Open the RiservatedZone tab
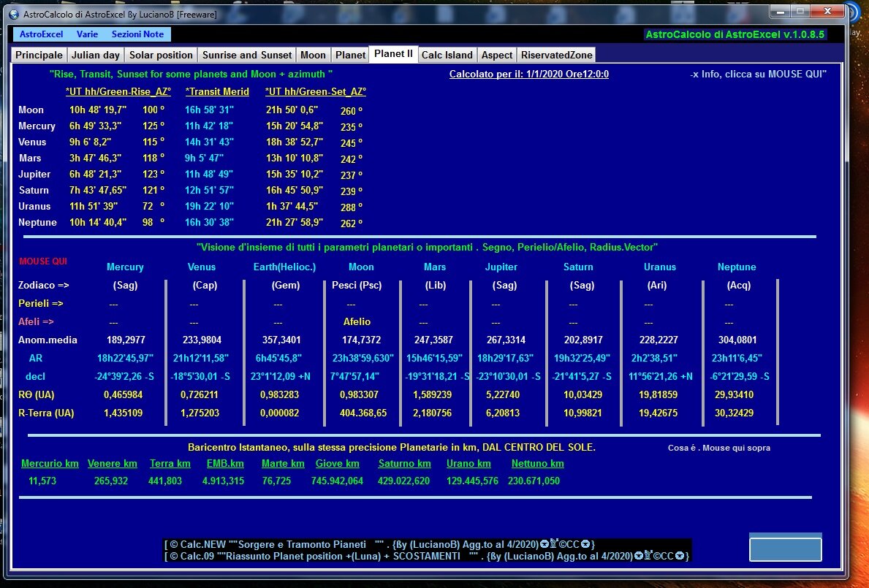The width and height of the screenshot is (869, 588). (556, 55)
